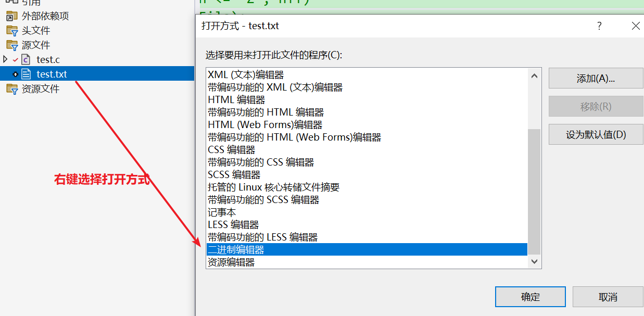
Task: Click the program list scroll down arrow
Action: pyautogui.click(x=534, y=261)
